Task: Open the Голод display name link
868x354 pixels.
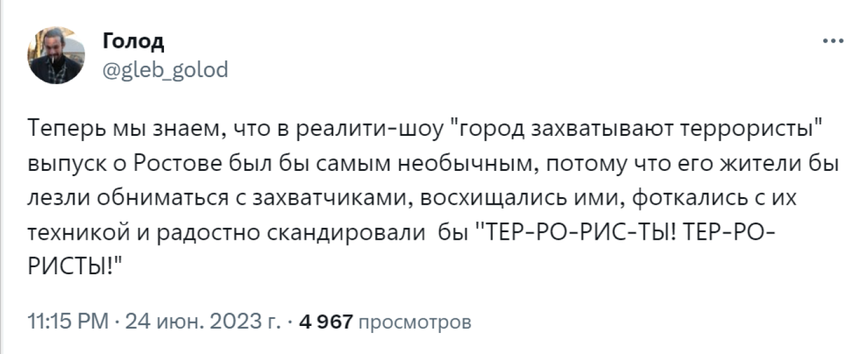Action: (133, 41)
